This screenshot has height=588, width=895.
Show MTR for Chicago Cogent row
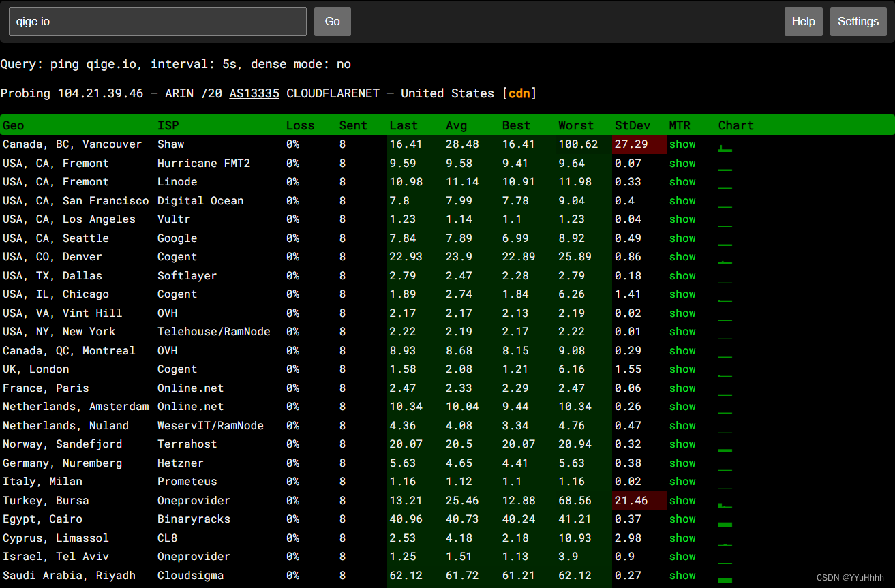(682, 294)
